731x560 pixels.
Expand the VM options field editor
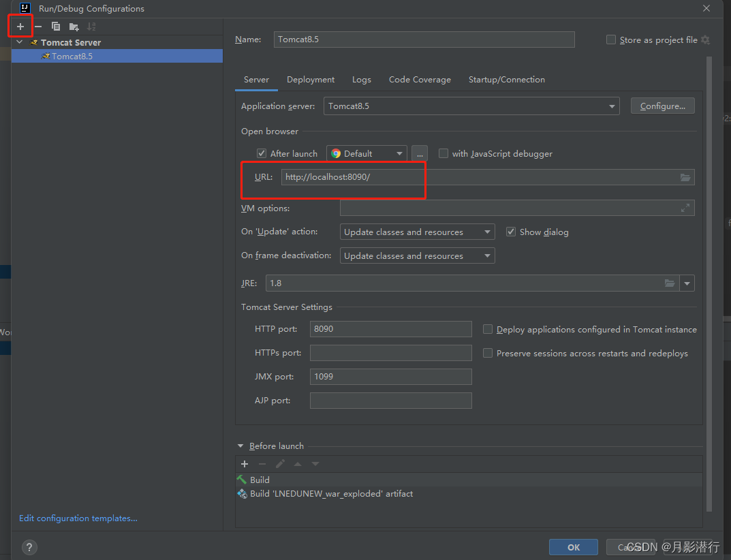click(685, 208)
